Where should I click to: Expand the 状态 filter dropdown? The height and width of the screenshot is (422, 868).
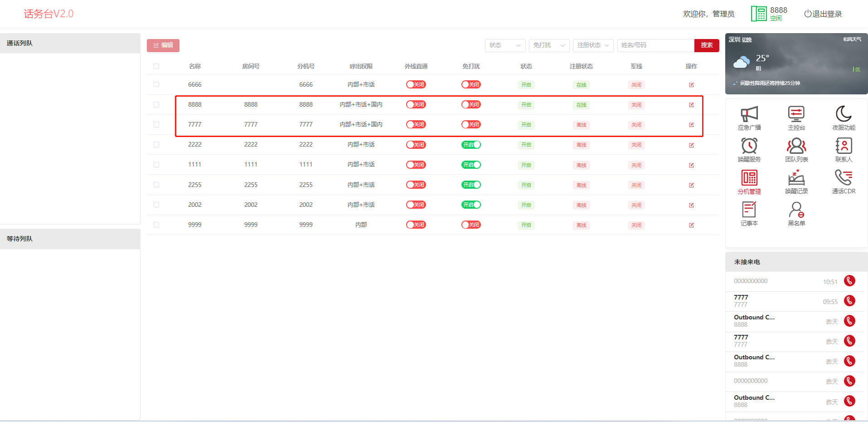coord(505,45)
